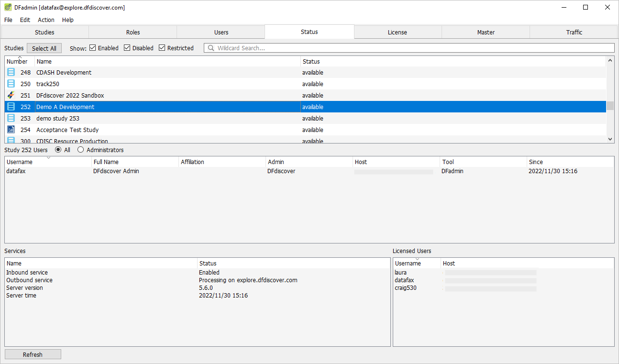This screenshot has height=364, width=619.
Task: Click the Processing on explore.dfdiscover.com status
Action: [248, 280]
